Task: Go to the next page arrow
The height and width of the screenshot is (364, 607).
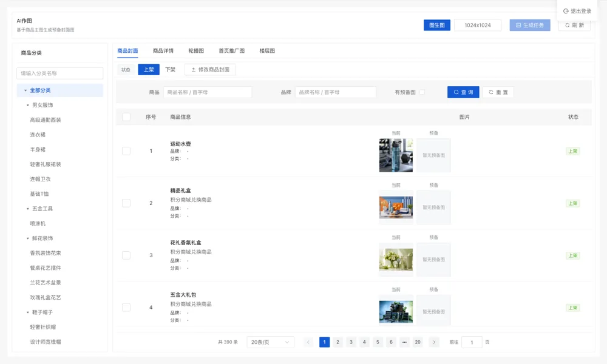Action: point(434,342)
